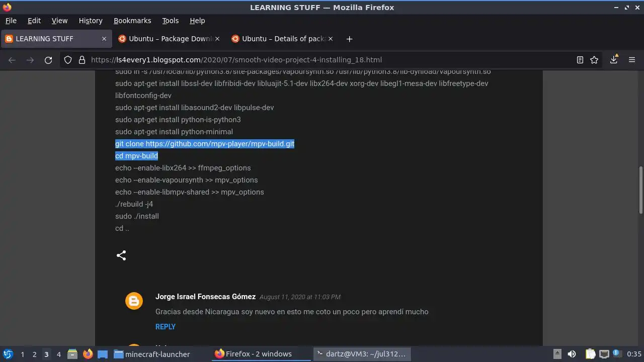
Task: Close the LEARNING STUFF tab
Action: pyautogui.click(x=104, y=39)
